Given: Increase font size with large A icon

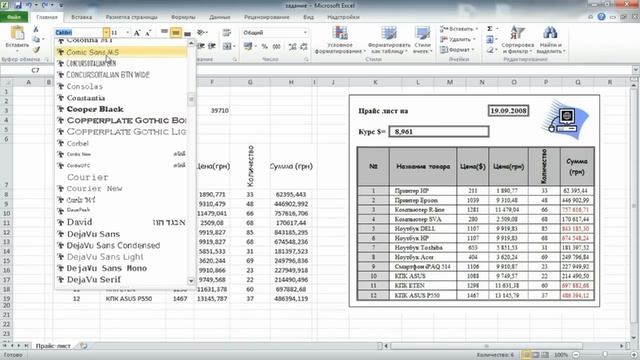Looking at the screenshot, I should pyautogui.click(x=137, y=33).
